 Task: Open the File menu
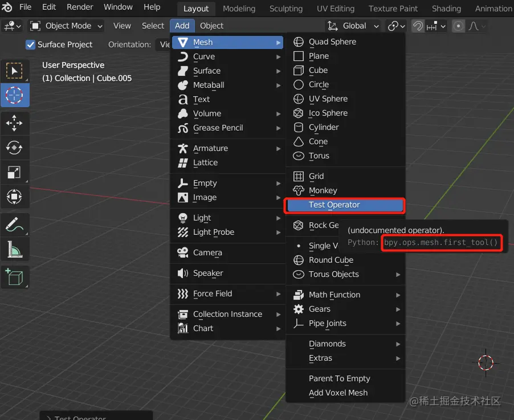click(x=25, y=7)
